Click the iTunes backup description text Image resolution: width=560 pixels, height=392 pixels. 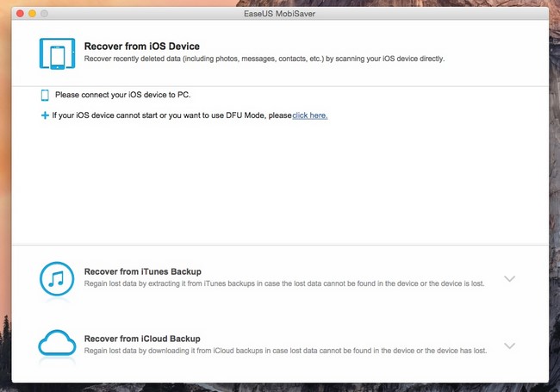point(284,283)
